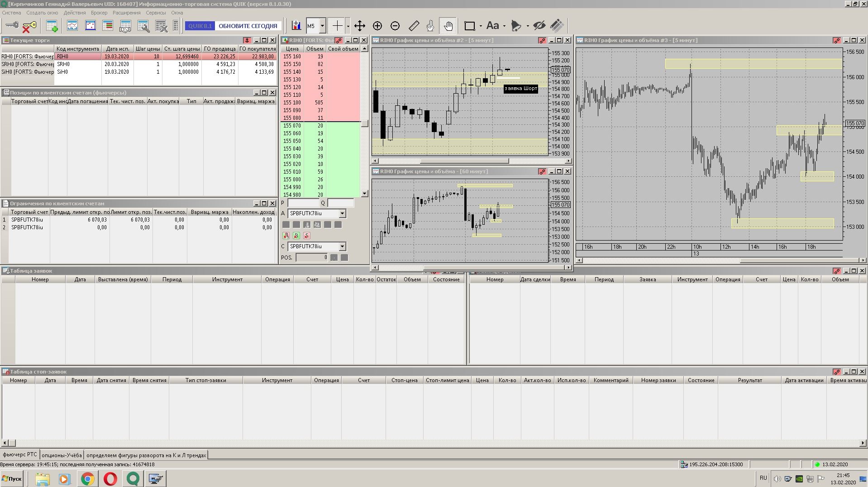
Task: Click the disconnect key icon with red X
Action: [29, 26]
